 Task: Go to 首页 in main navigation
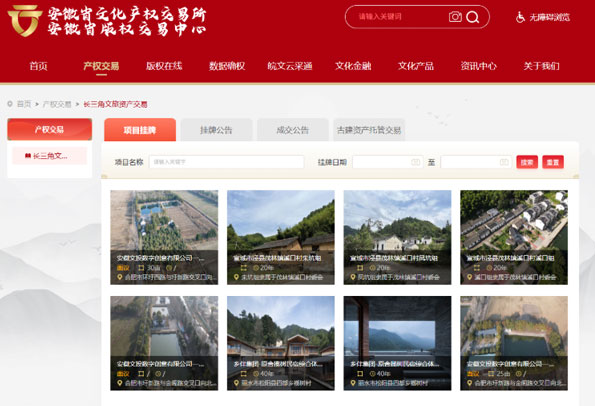pos(39,66)
